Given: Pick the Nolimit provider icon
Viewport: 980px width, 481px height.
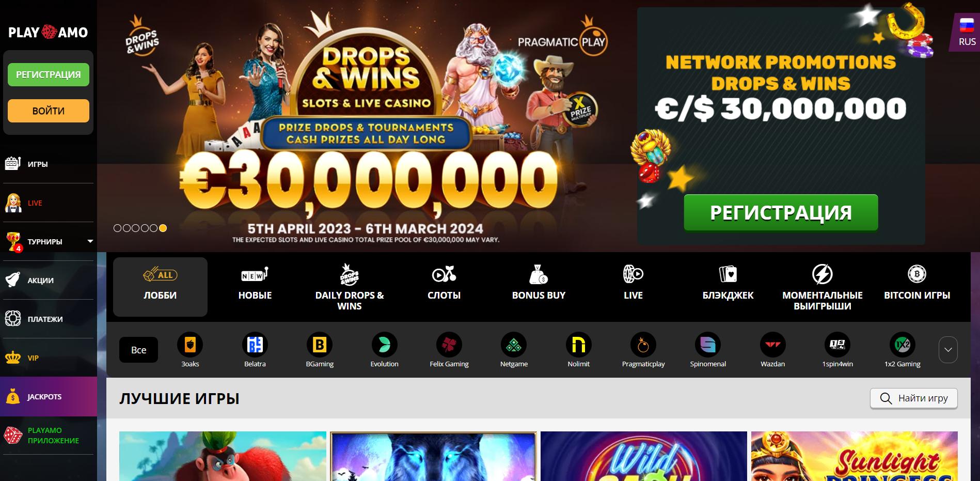Looking at the screenshot, I should [579, 345].
